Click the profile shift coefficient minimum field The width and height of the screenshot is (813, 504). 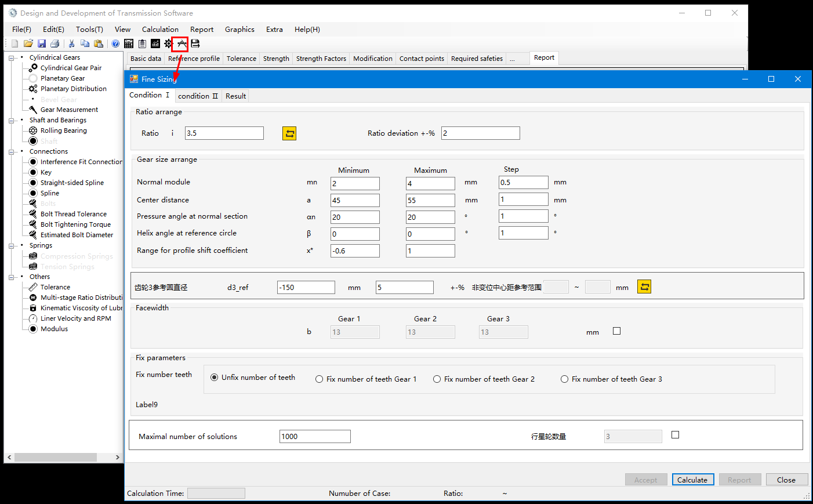pyautogui.click(x=355, y=251)
